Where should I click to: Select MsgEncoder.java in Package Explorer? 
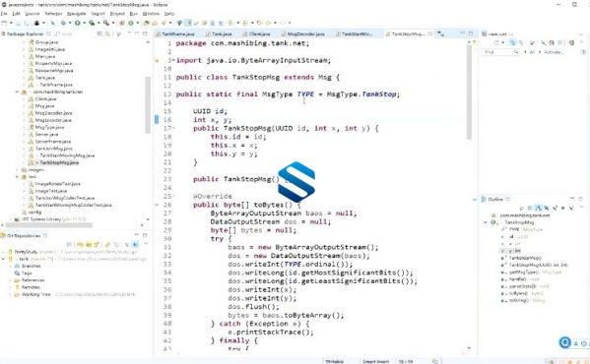(x=53, y=120)
